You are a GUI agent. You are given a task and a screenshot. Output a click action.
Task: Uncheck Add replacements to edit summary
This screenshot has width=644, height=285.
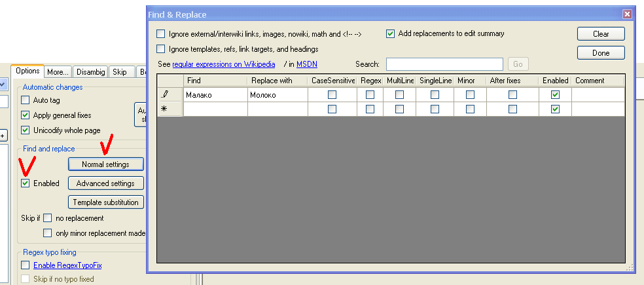[390, 33]
